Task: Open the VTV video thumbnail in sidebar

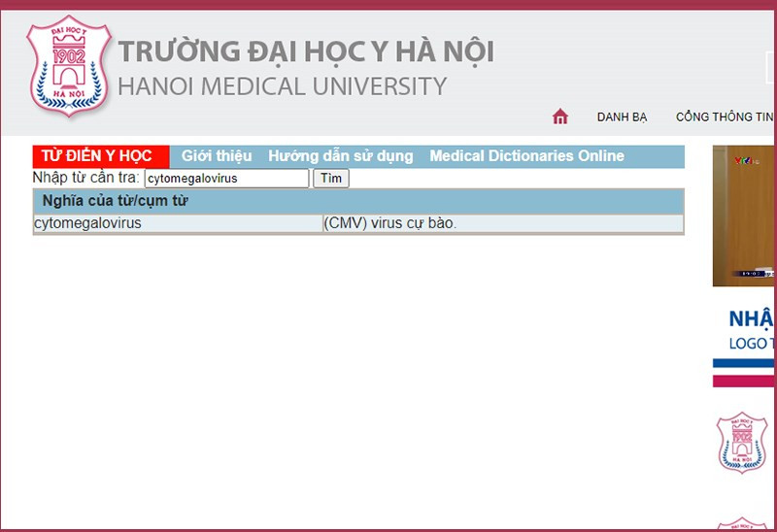Action: tap(743, 216)
